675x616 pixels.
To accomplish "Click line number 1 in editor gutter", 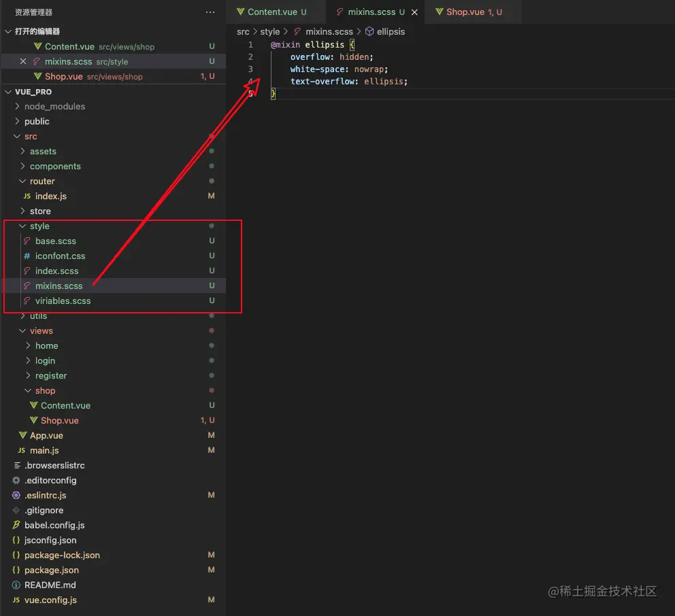I will pos(250,45).
